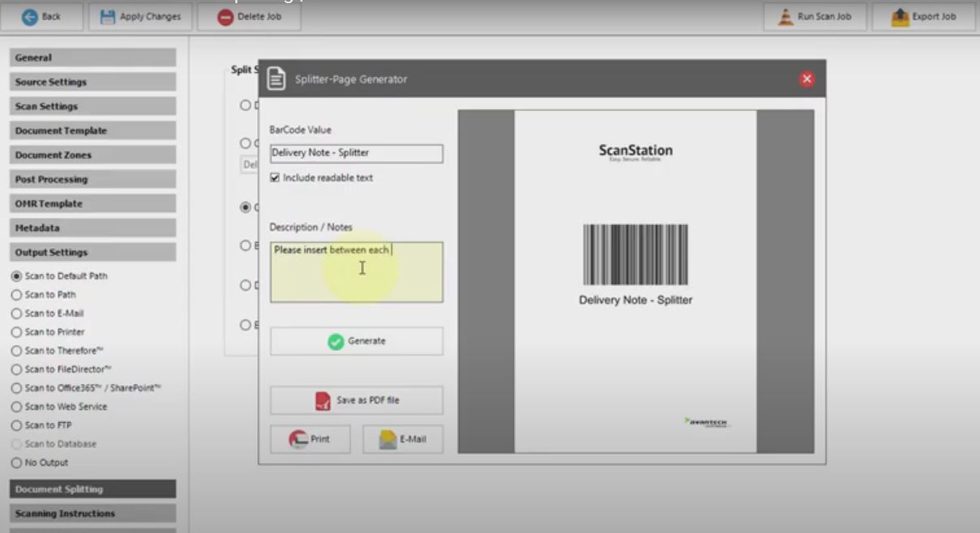Close the Splitter-Page Generator dialog
Viewport: 980px width, 533px height.
click(807, 79)
